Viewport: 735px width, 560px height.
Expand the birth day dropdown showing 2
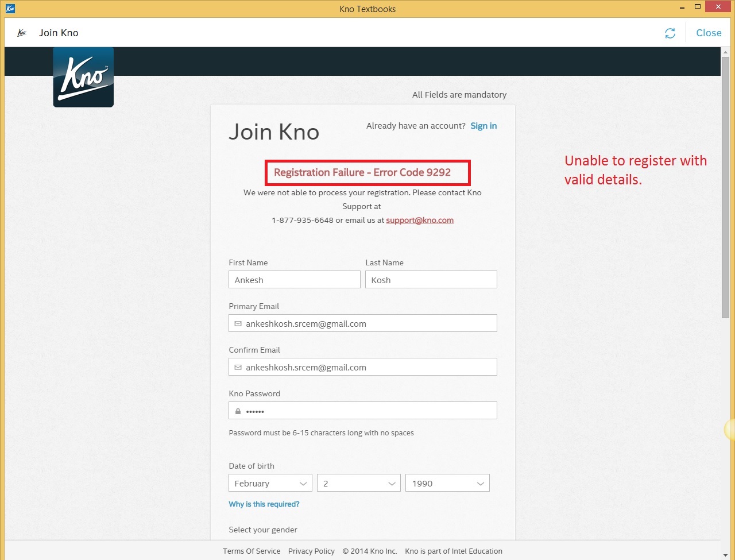coord(359,483)
